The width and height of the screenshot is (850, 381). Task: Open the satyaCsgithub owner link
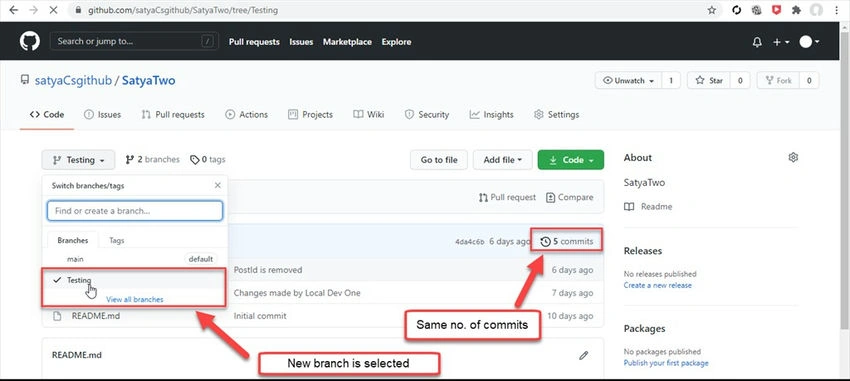tap(73, 81)
